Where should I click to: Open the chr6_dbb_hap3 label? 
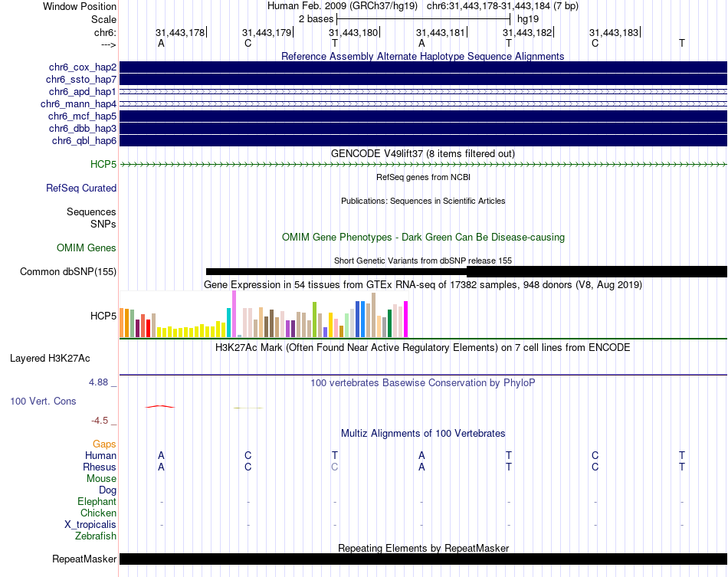click(x=83, y=128)
